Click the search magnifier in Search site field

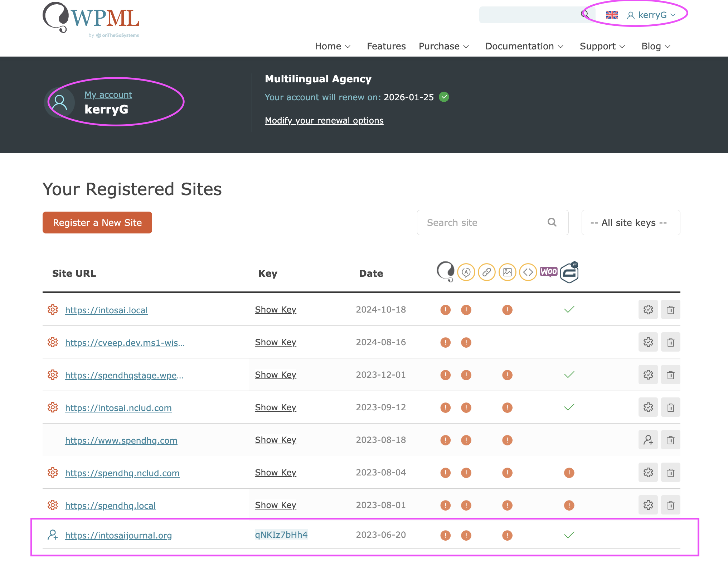tap(552, 223)
